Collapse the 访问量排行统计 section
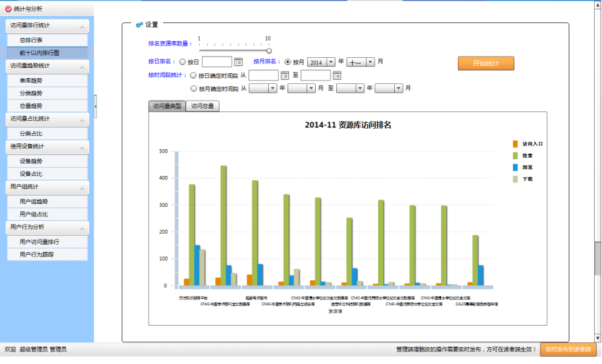The height and width of the screenshot is (364, 602). [83, 26]
